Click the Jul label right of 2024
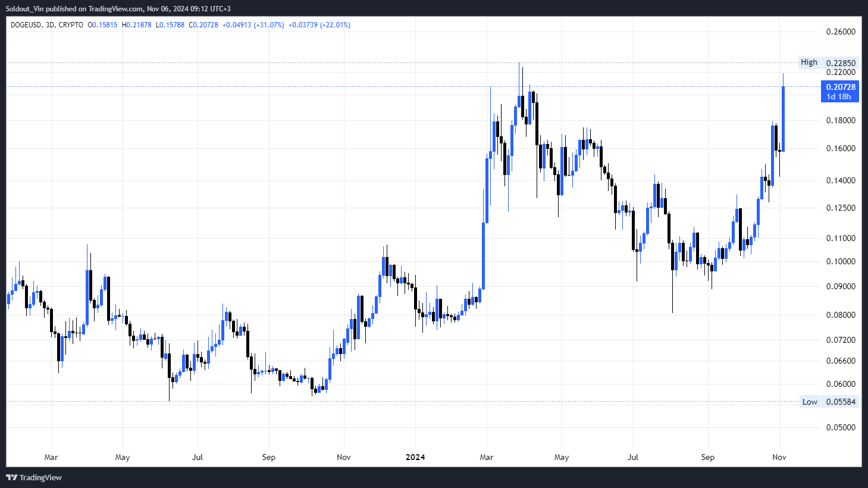This screenshot has height=488, width=868. 633,457
